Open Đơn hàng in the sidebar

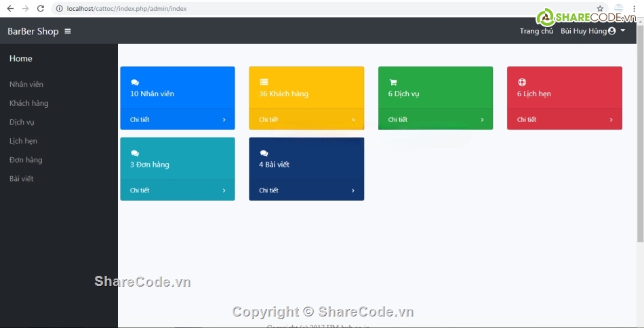click(x=26, y=160)
